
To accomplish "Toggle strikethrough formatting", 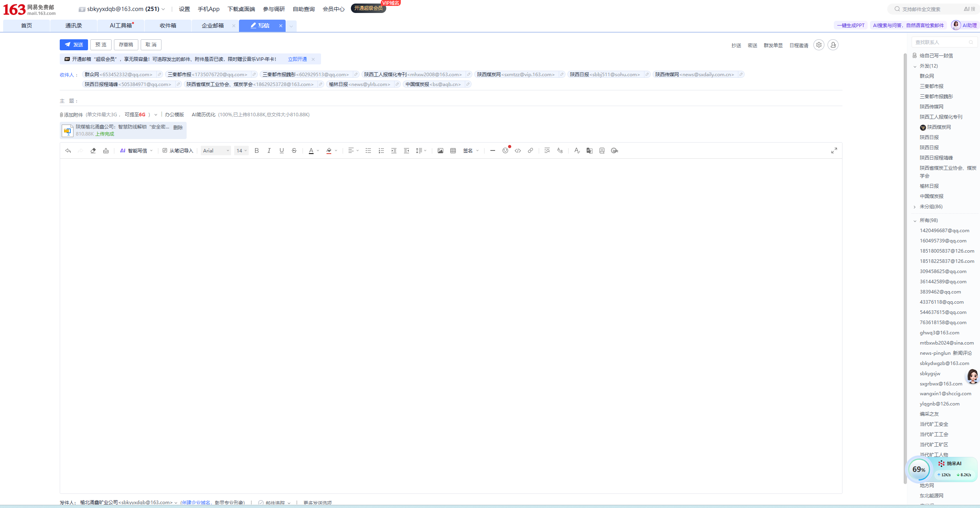I will (x=294, y=151).
